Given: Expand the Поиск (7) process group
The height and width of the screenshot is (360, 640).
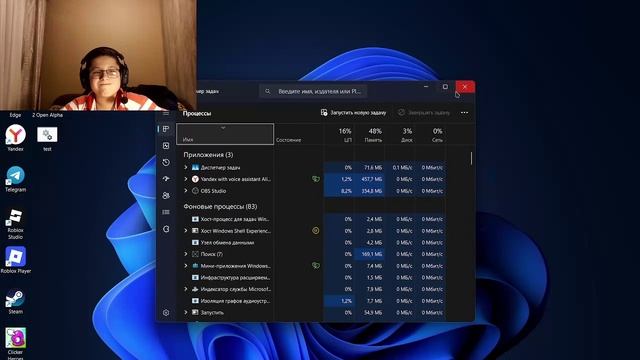Looking at the screenshot, I should coord(186,254).
